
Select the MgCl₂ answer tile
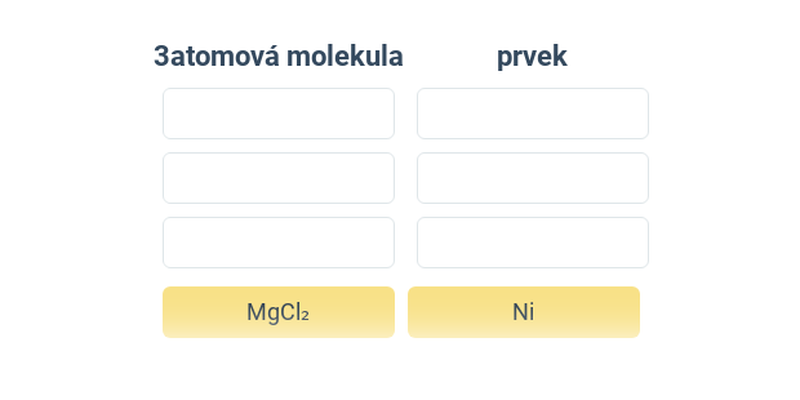279,312
